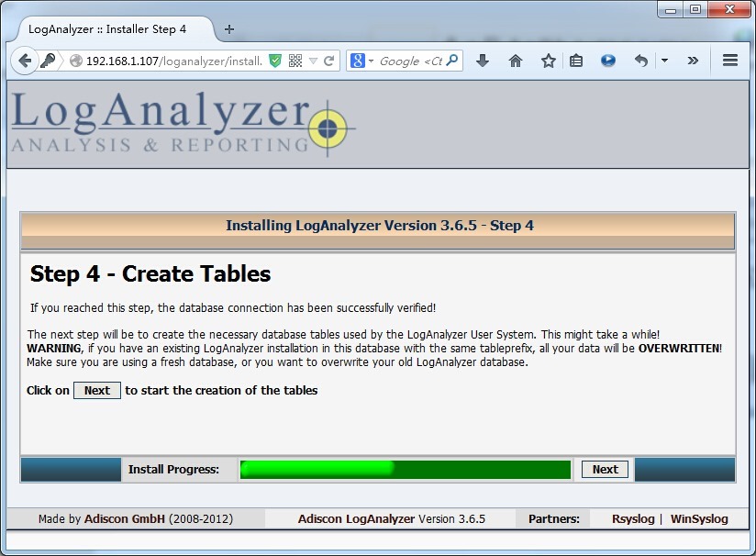Click the blue media playback toolbar icon
This screenshot has width=756, height=556.
click(608, 61)
